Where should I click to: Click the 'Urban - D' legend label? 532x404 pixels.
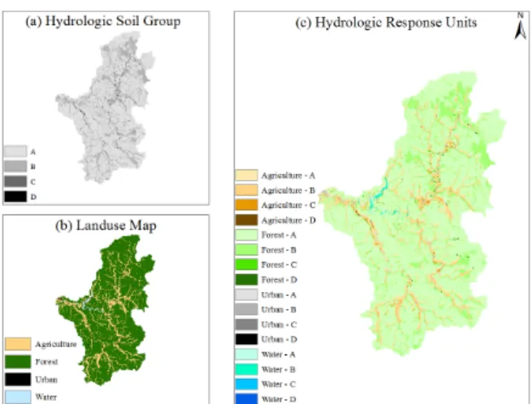pyautogui.click(x=279, y=339)
